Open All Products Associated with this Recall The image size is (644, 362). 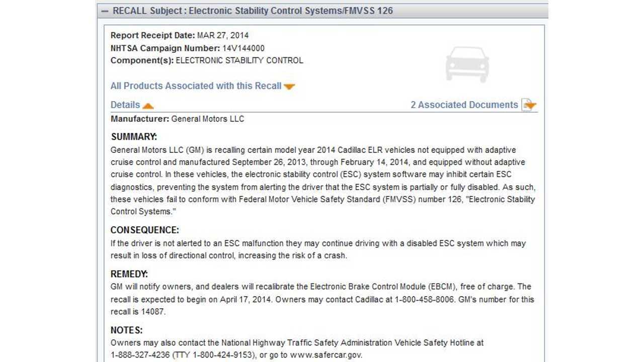(196, 86)
